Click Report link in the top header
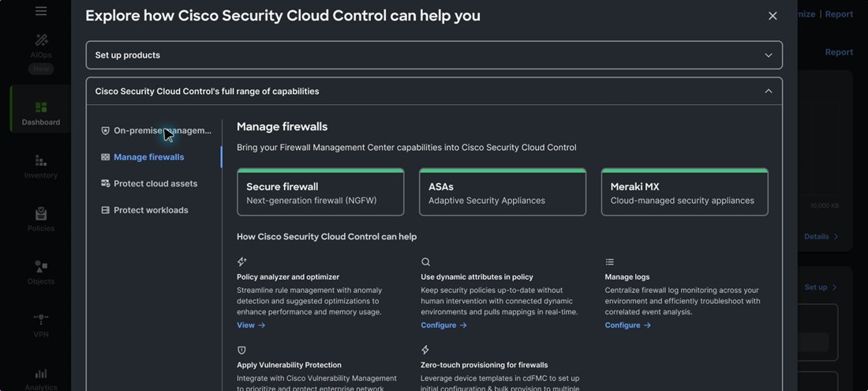 (840, 14)
